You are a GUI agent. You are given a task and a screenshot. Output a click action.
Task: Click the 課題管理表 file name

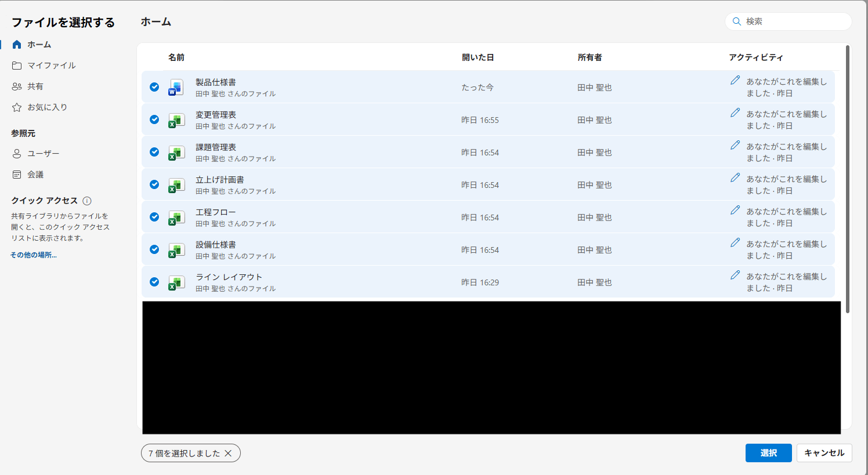pyautogui.click(x=216, y=147)
